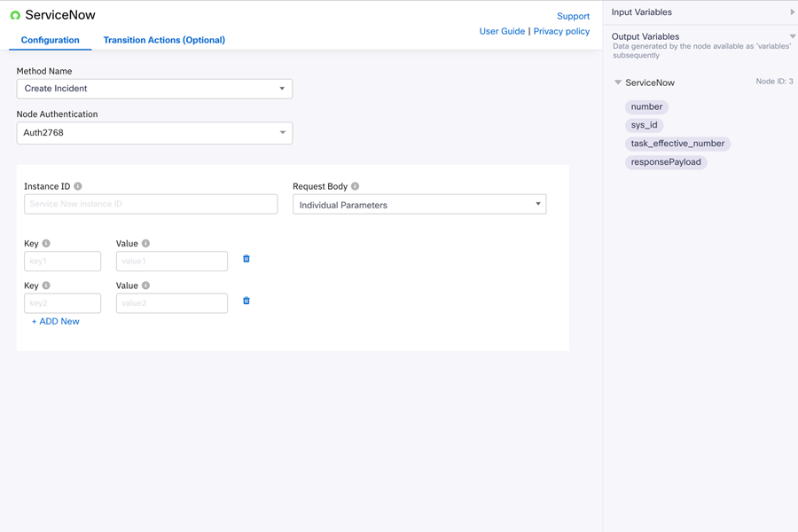Click info icon beside second Key label
Screen dimensions: 798x532
coord(46,286)
